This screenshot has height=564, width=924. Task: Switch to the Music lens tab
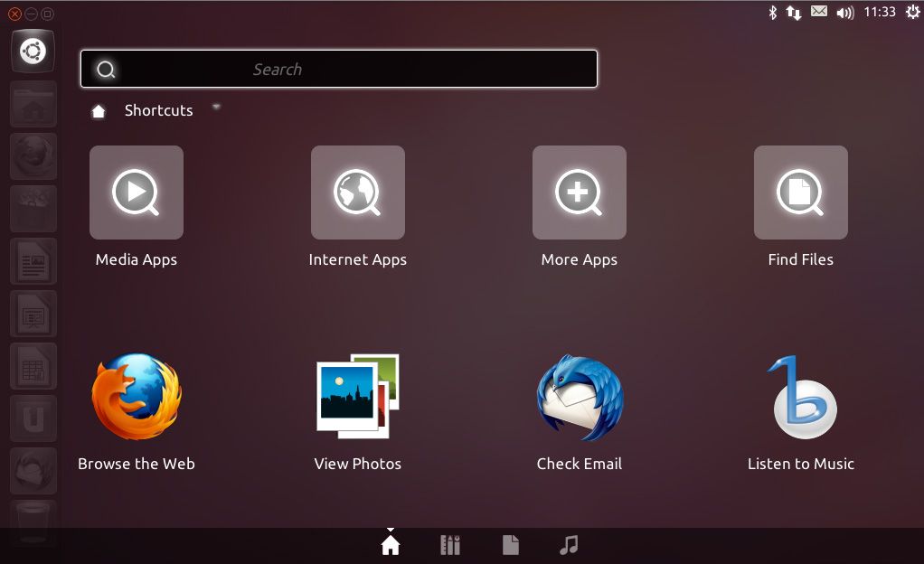(569, 545)
